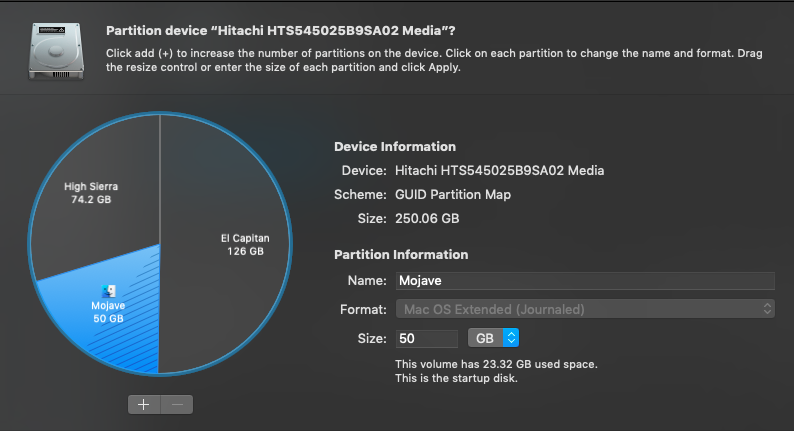
Task: Click the Partition Information heading
Action: [401, 255]
